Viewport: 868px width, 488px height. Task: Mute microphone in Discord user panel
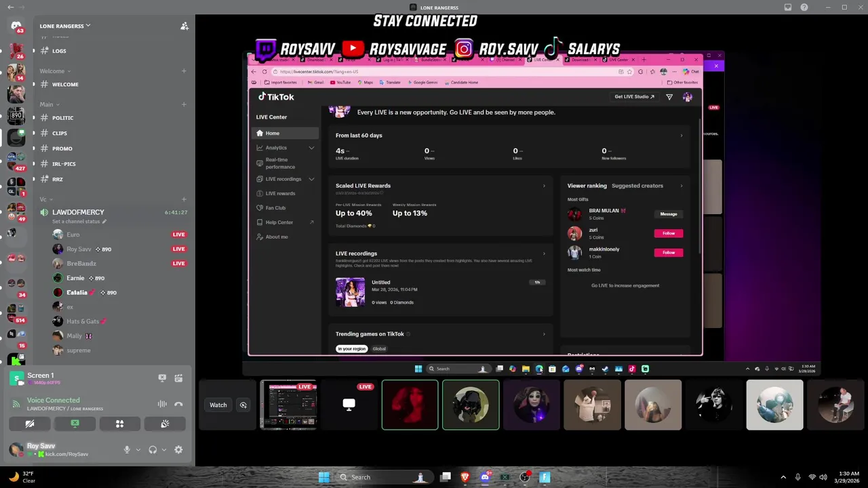pyautogui.click(x=127, y=449)
